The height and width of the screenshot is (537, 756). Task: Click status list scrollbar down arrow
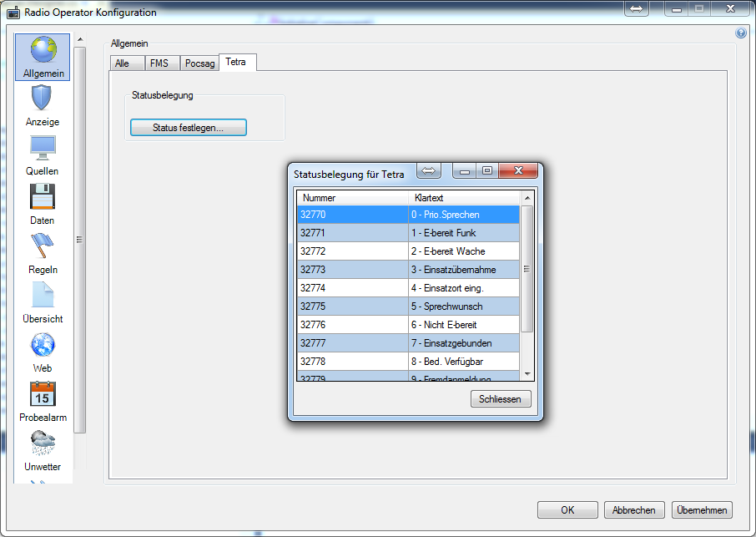pos(527,374)
